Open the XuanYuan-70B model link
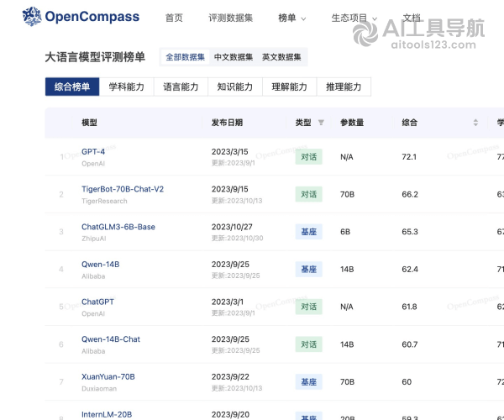The width and height of the screenshot is (504, 420). coord(108,377)
